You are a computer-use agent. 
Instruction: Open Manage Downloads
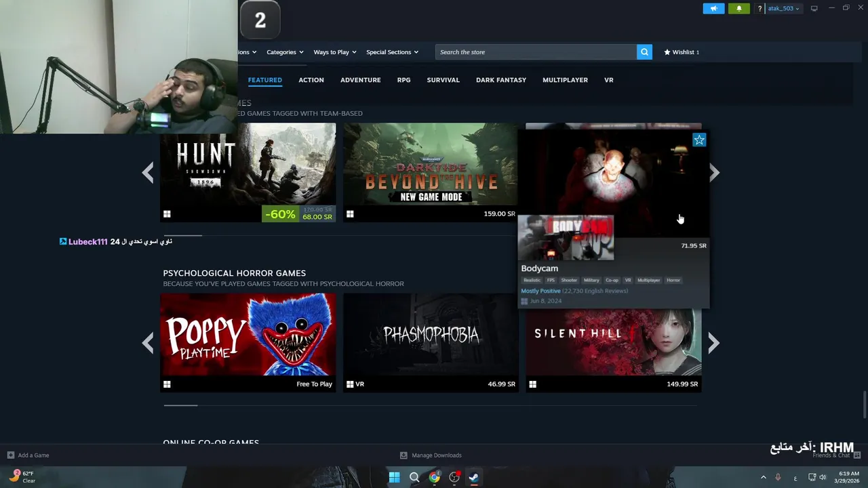click(x=431, y=455)
